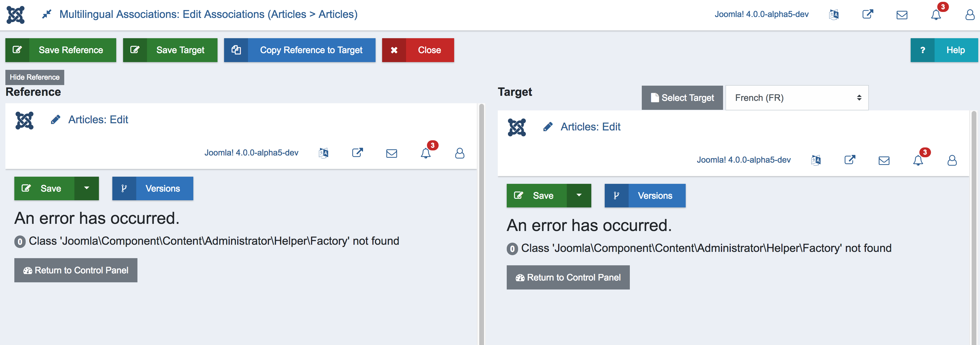Expand Save dropdown arrow in Reference panel
Screen dimensions: 980x345
point(87,188)
